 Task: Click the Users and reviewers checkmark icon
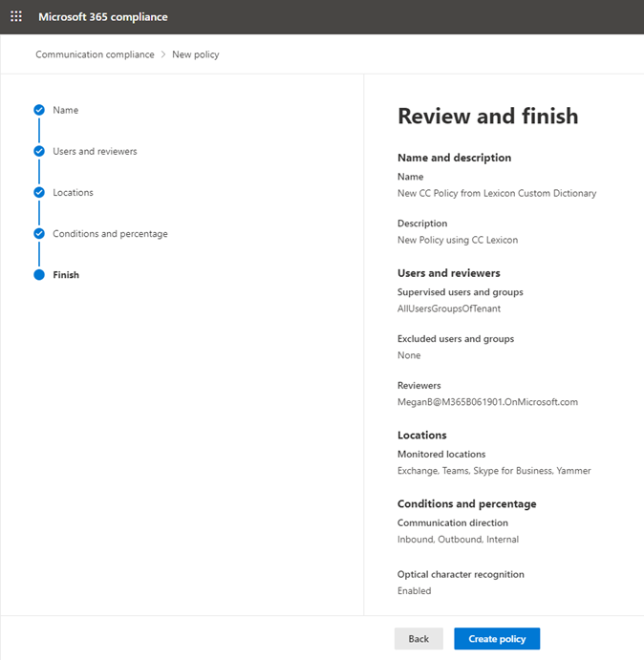coord(39,151)
